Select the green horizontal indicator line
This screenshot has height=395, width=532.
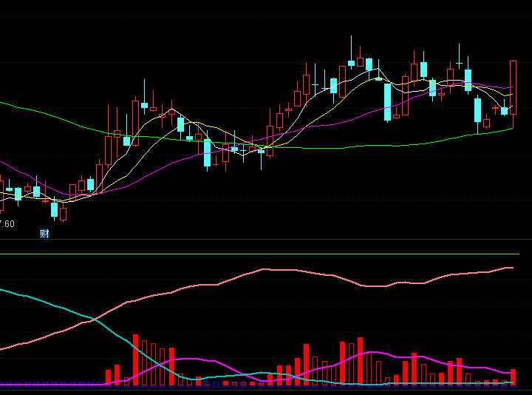(259, 254)
